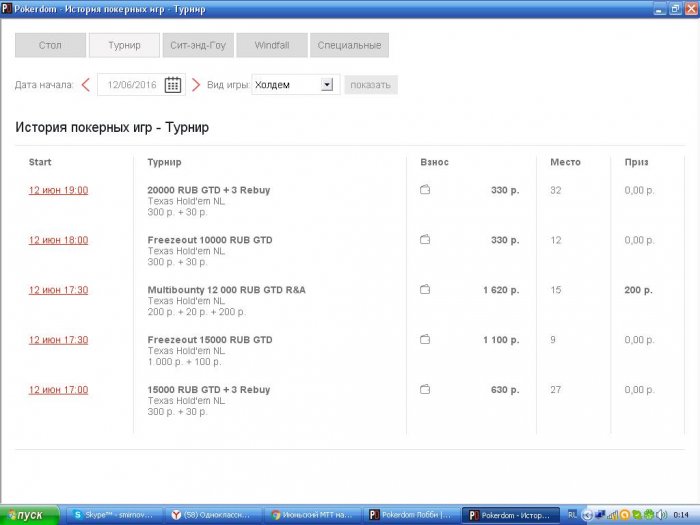Open Pokerdom Lobby taskbar window
Image resolution: width=700 pixels, height=525 pixels.
pyautogui.click(x=411, y=515)
